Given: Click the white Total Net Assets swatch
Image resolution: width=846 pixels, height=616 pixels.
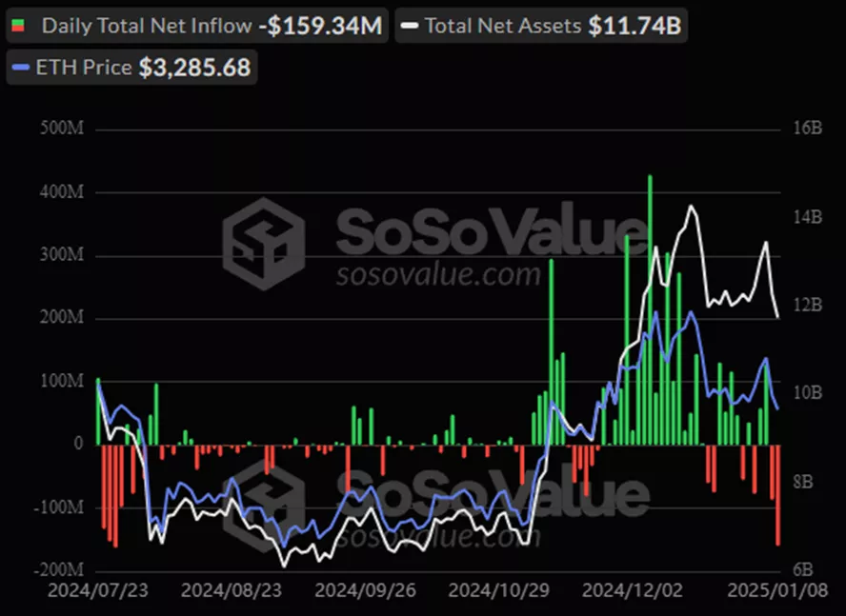Looking at the screenshot, I should pos(410,26).
